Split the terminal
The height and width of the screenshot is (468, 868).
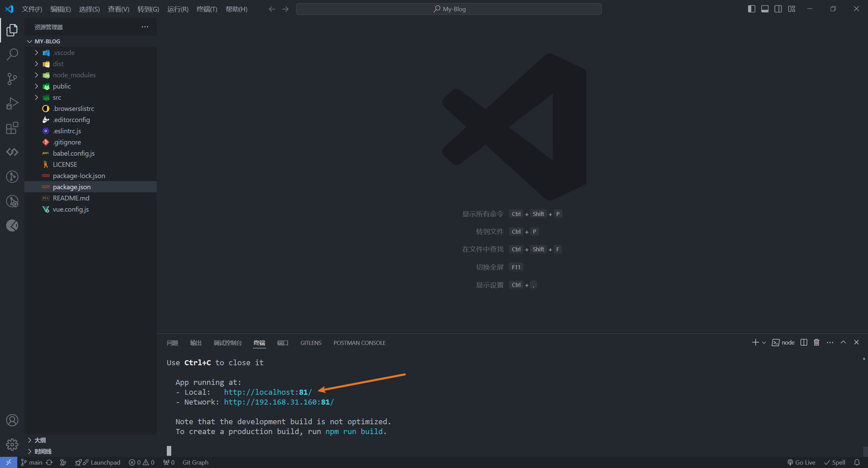[804, 343]
